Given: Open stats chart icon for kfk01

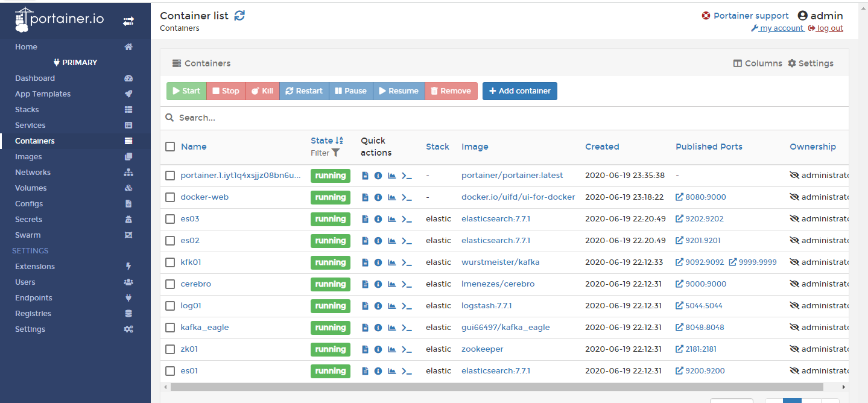Looking at the screenshot, I should click(391, 262).
